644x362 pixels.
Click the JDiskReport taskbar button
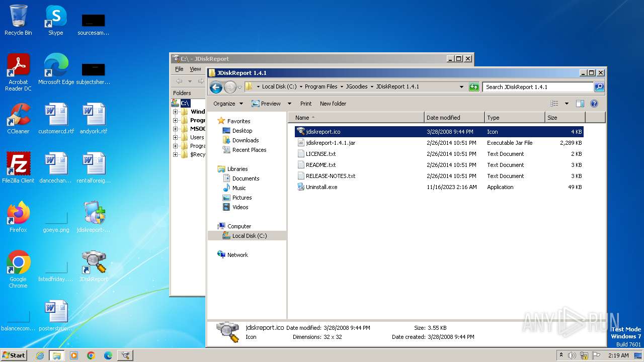click(125, 355)
